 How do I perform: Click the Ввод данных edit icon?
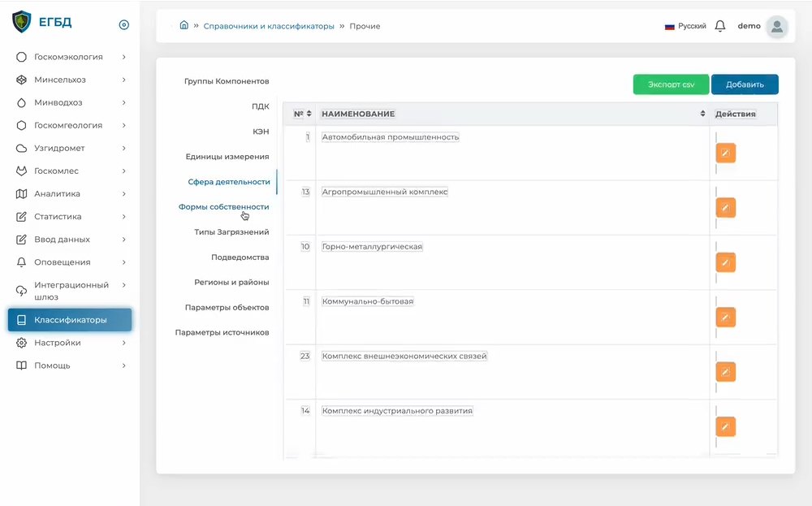21,240
